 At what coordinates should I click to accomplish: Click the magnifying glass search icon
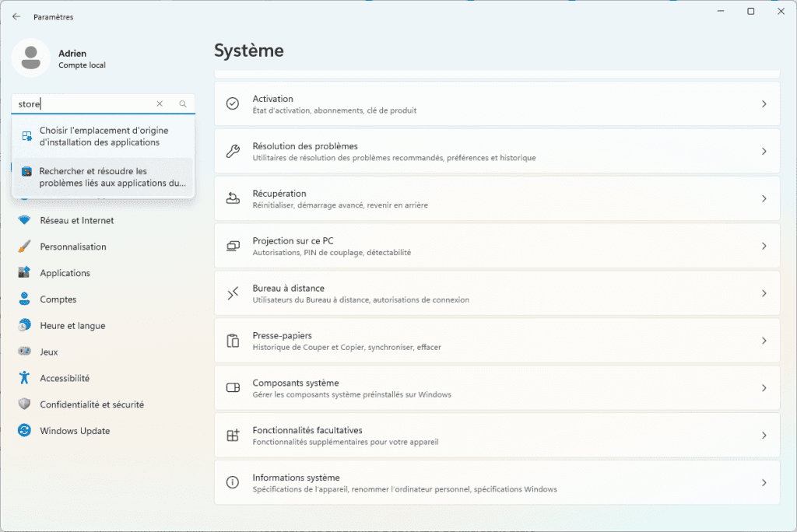coord(183,103)
